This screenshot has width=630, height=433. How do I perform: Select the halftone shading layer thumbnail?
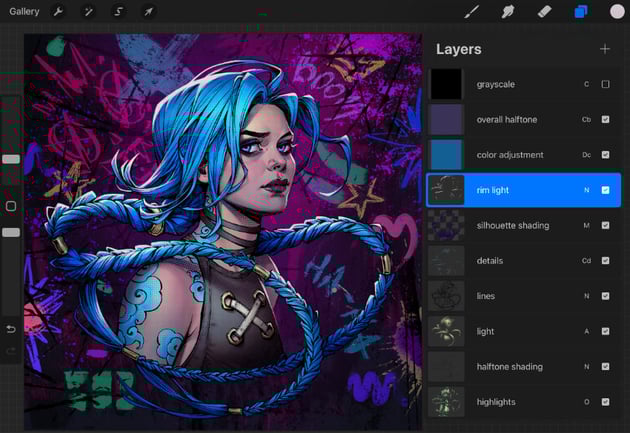click(446, 367)
